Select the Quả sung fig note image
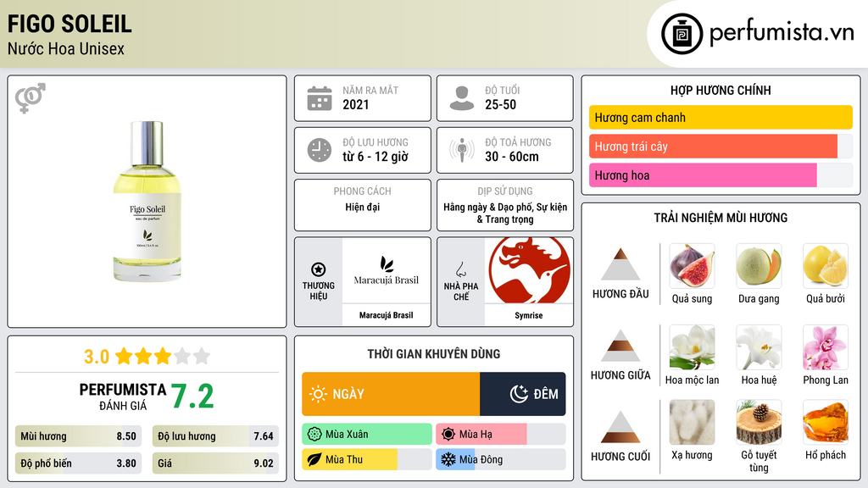This screenshot has width=868, height=488. pyautogui.click(x=692, y=266)
